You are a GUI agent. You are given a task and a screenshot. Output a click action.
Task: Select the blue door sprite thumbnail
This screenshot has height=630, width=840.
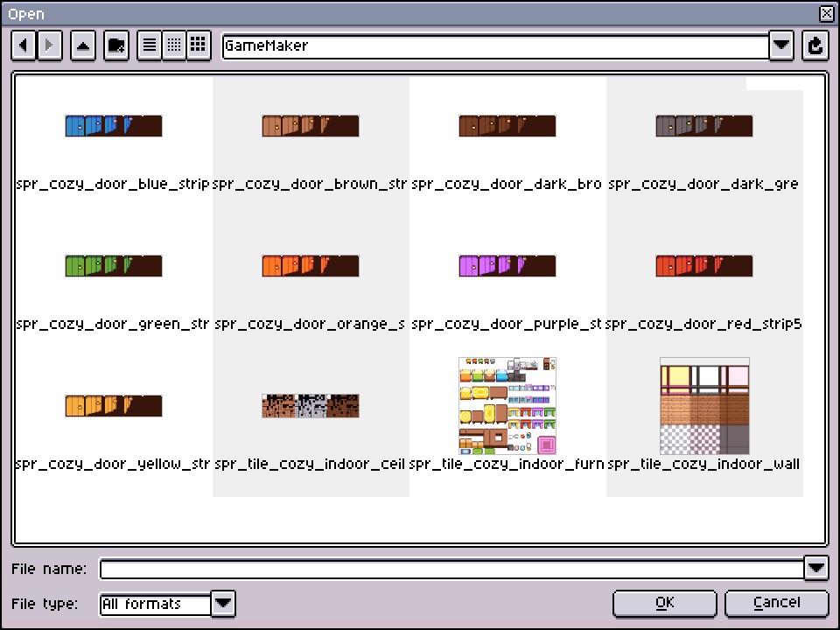pos(114,126)
